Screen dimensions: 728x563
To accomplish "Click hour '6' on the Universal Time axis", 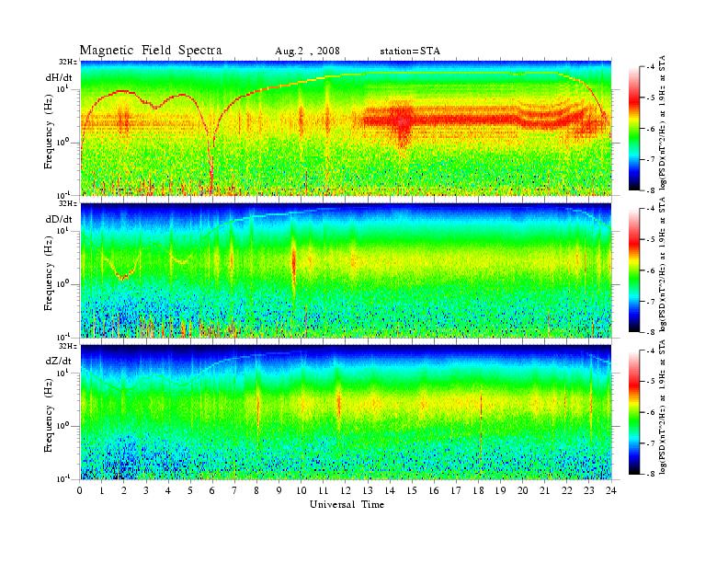I will tap(212, 490).
